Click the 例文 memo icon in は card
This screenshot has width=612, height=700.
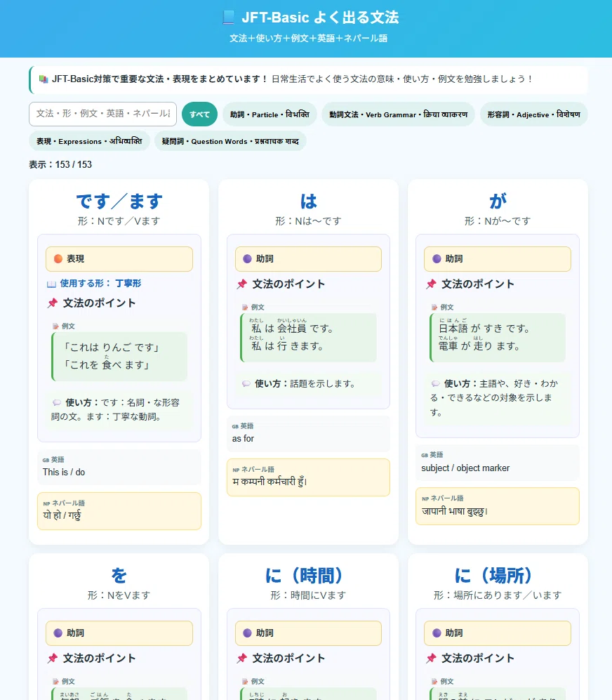245,307
